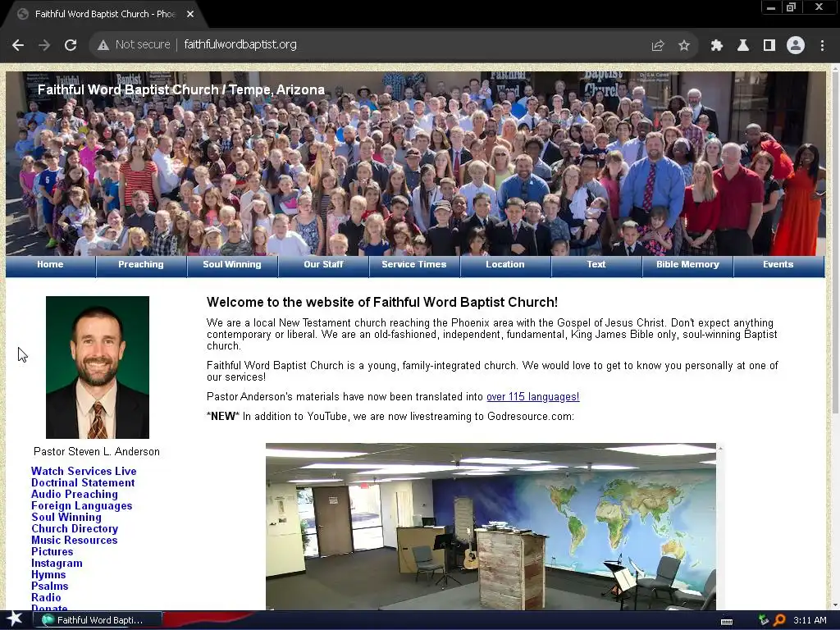Click the Pastor Steven L. Anderson caption
Image resolution: width=840 pixels, height=630 pixels.
click(x=97, y=452)
